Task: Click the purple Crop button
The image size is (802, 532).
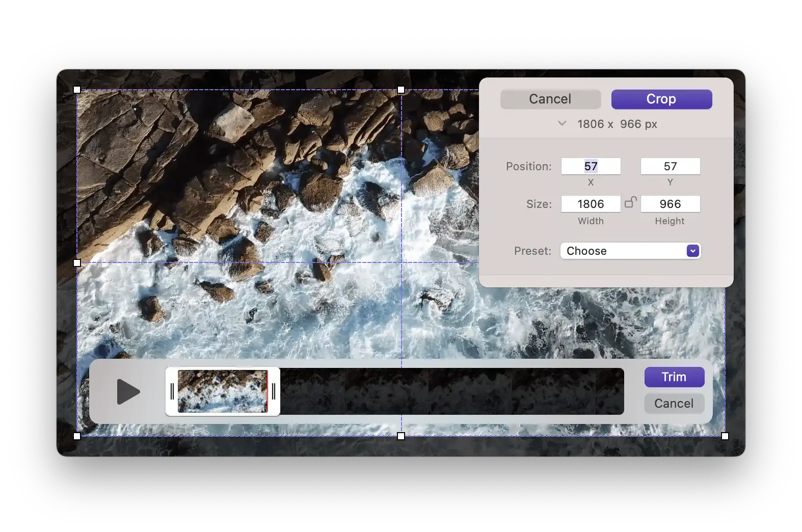Action: [661, 99]
